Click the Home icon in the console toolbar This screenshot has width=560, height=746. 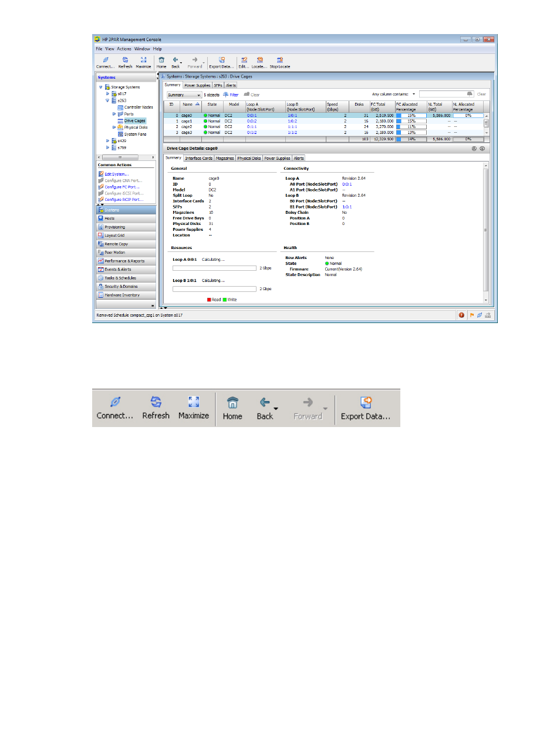point(161,60)
